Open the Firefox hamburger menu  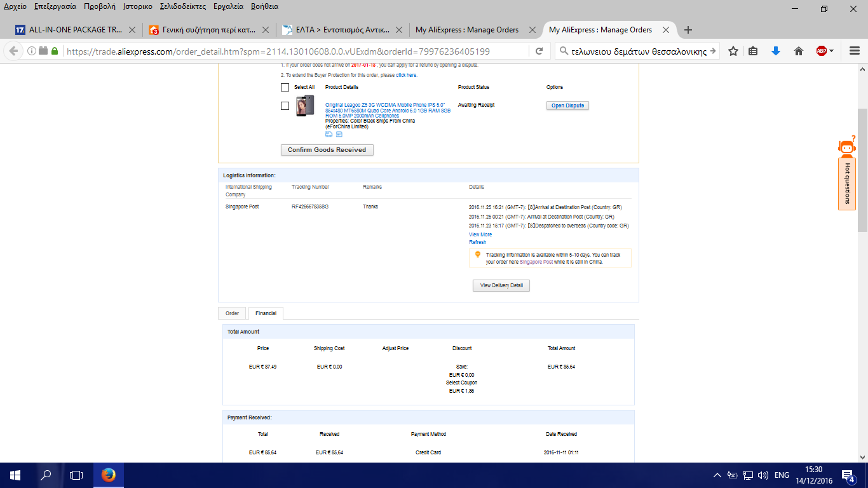855,51
